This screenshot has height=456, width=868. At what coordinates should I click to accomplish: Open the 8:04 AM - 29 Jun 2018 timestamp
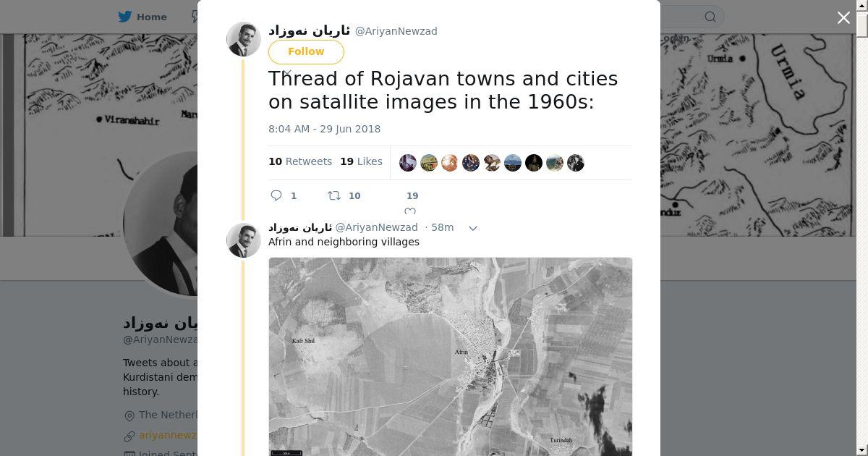pos(324,129)
